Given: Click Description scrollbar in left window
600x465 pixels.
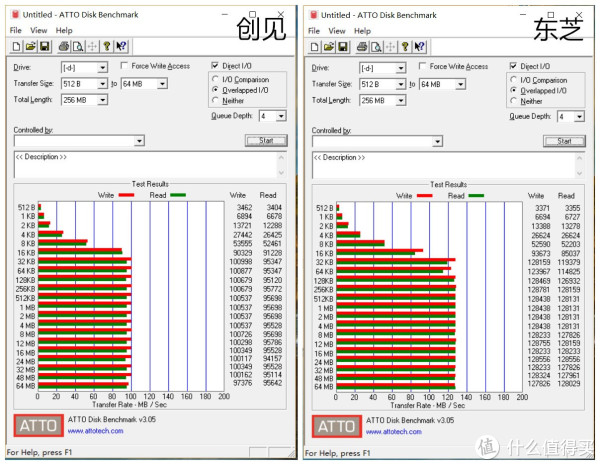Looking at the screenshot, I should [281, 165].
